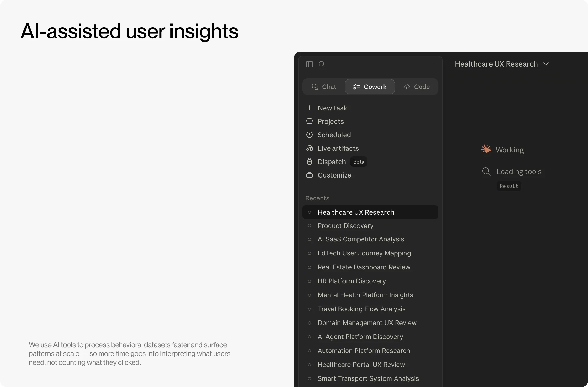Select the Cowork tab
This screenshot has height=387, width=588.
pyautogui.click(x=370, y=87)
